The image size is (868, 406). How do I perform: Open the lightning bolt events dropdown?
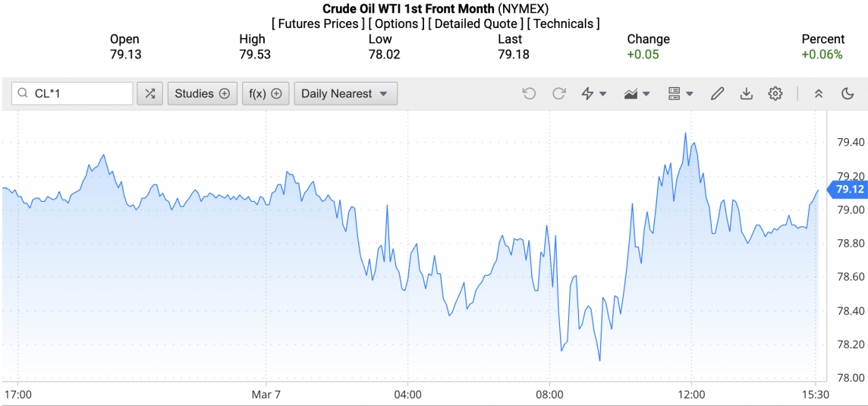click(593, 93)
